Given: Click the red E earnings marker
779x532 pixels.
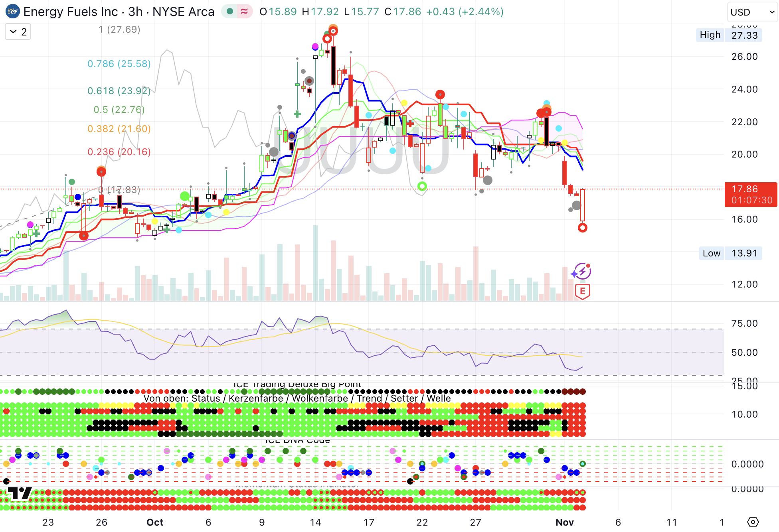Looking at the screenshot, I should (x=582, y=292).
